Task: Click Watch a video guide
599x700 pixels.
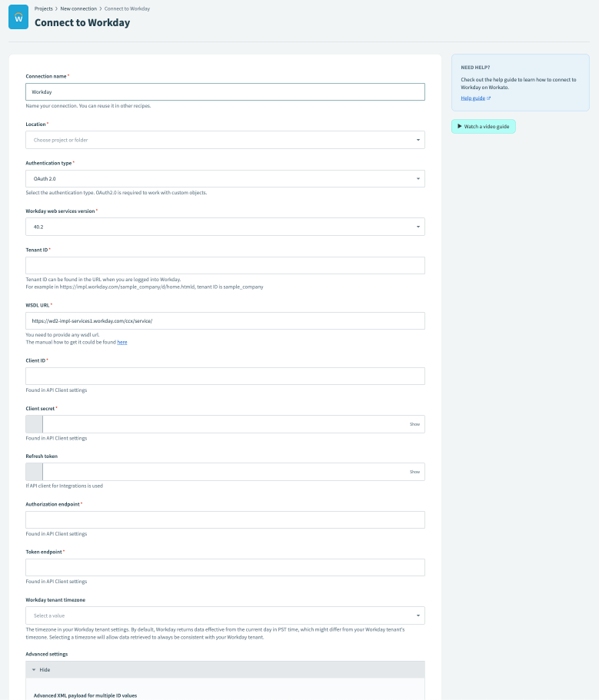Action: click(483, 126)
